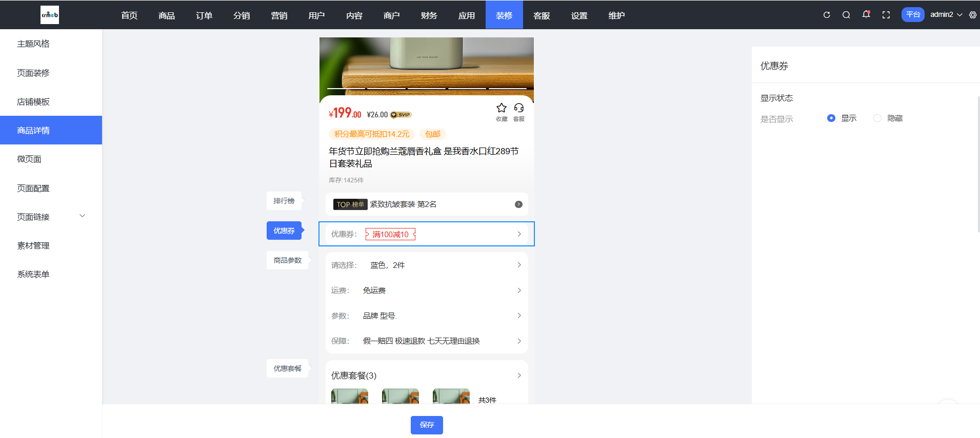Open the search icon in header

tap(846, 15)
